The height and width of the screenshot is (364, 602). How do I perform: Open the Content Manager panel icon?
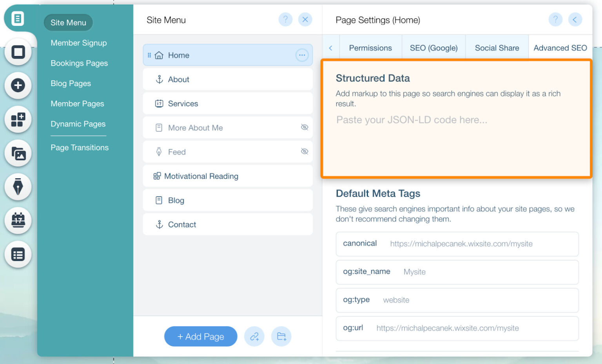[x=18, y=254]
